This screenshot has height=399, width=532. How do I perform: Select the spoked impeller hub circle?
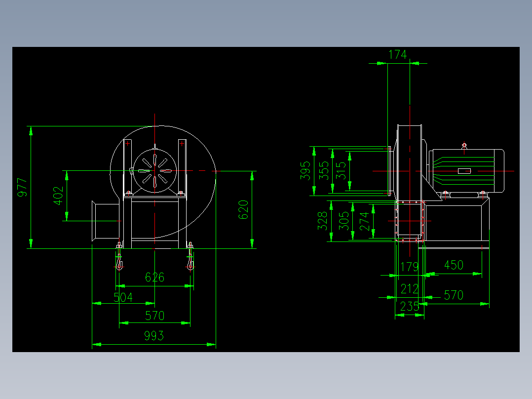155,171
